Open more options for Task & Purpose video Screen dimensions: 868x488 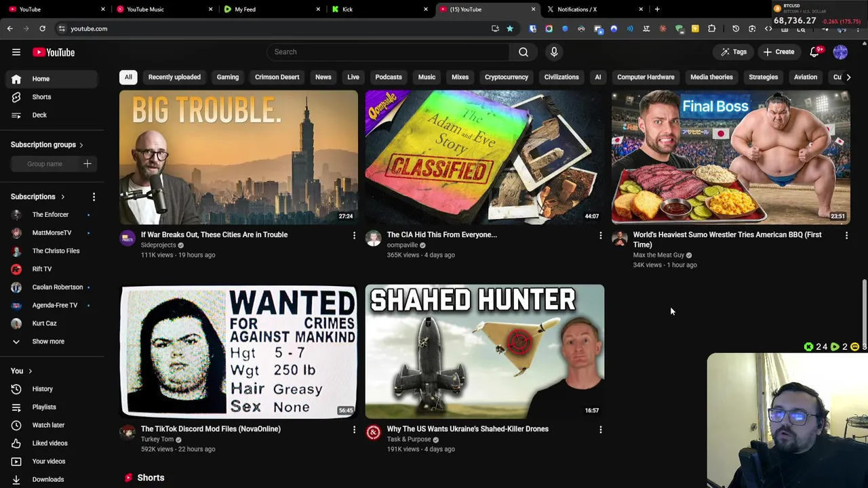tap(600, 429)
